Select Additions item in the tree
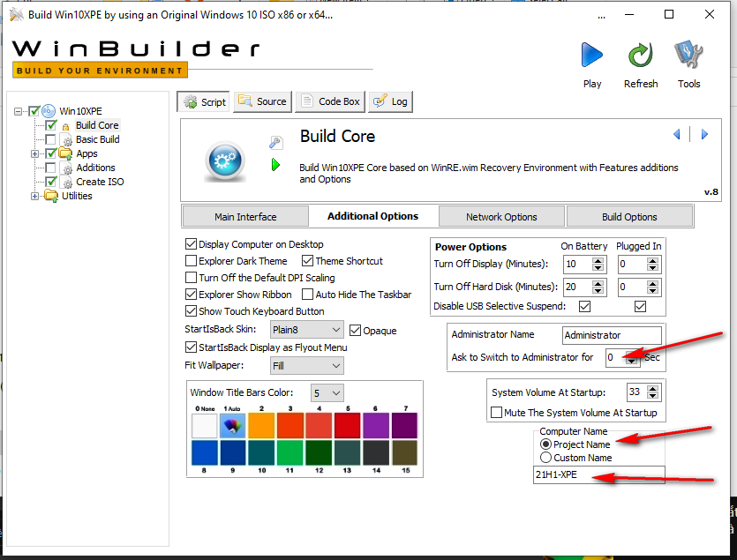 (95, 168)
